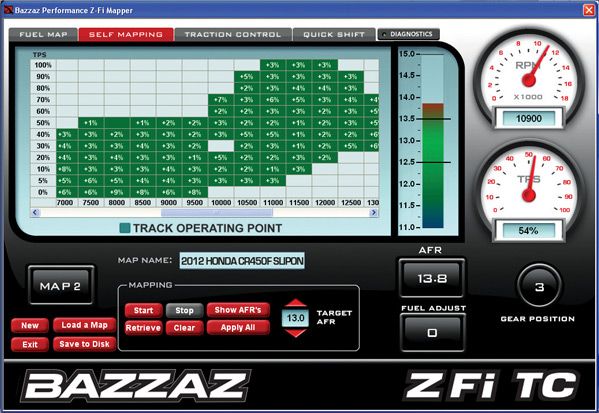Click the 7000 RPM column header
This screenshot has height=413, width=599.
tap(65, 202)
